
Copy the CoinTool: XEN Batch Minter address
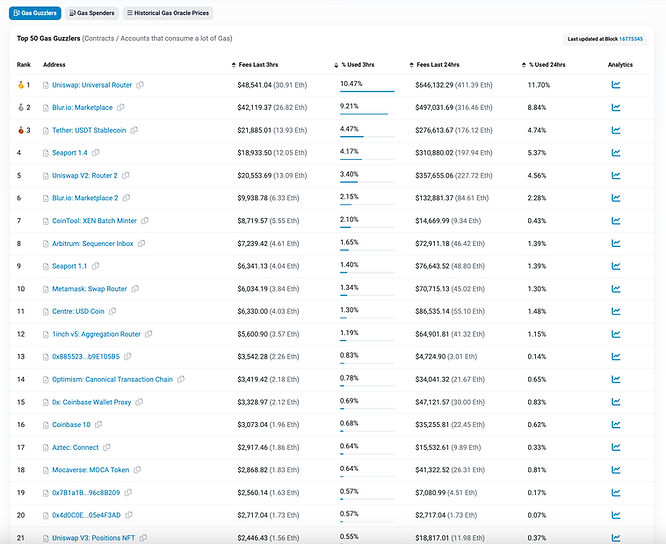pos(145,221)
